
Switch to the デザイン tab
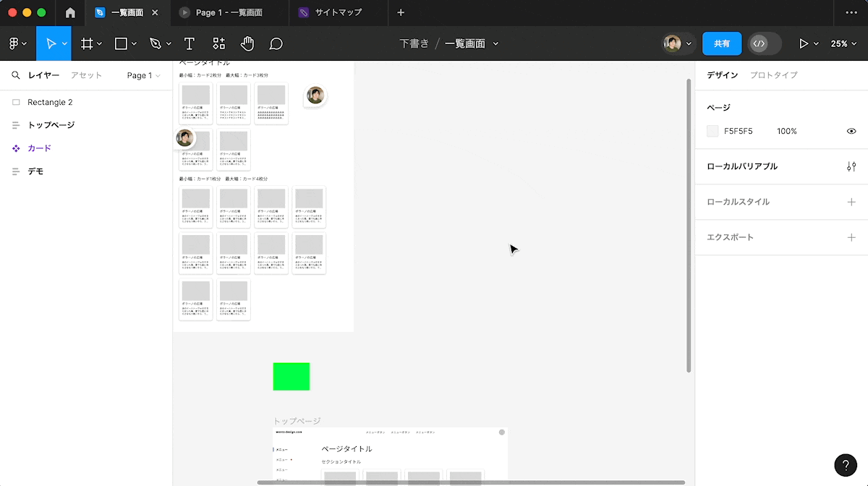click(723, 75)
